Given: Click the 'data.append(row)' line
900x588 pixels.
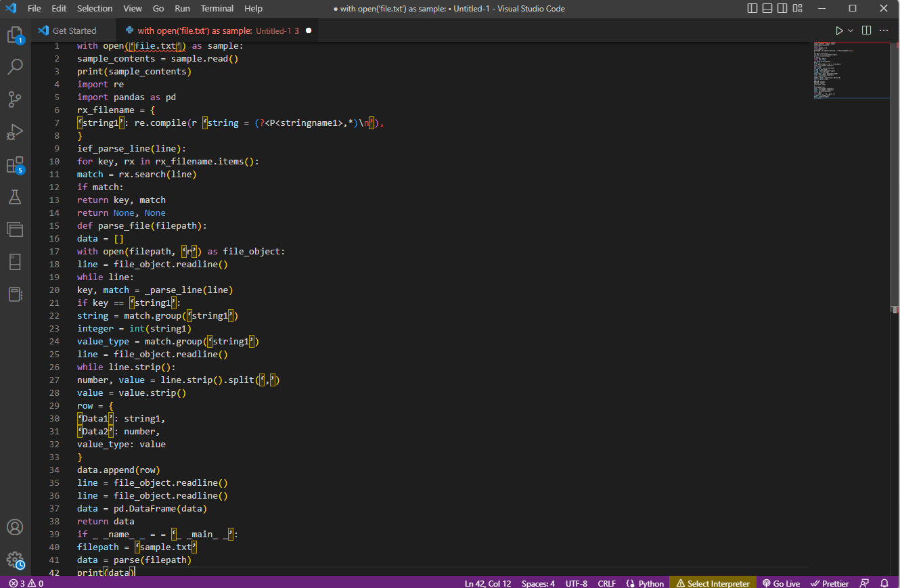Looking at the screenshot, I should point(118,470).
